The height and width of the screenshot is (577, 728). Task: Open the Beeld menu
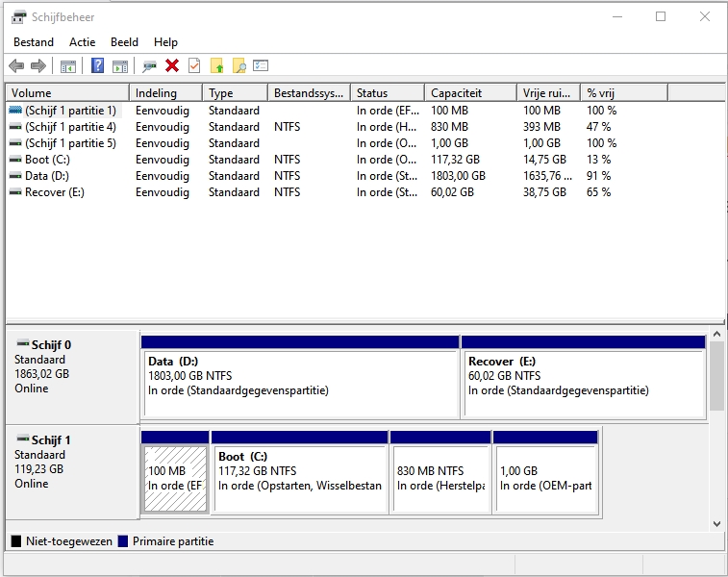[x=124, y=42]
